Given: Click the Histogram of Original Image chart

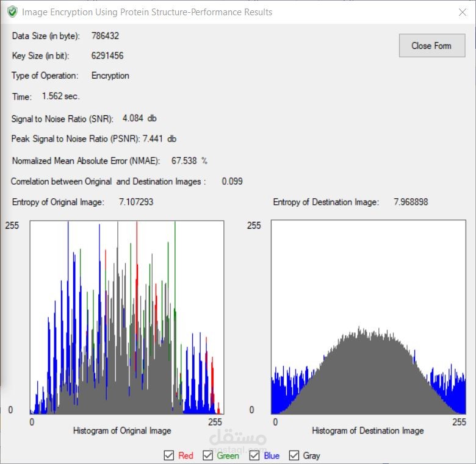Looking at the screenshot, I should 127,317.
